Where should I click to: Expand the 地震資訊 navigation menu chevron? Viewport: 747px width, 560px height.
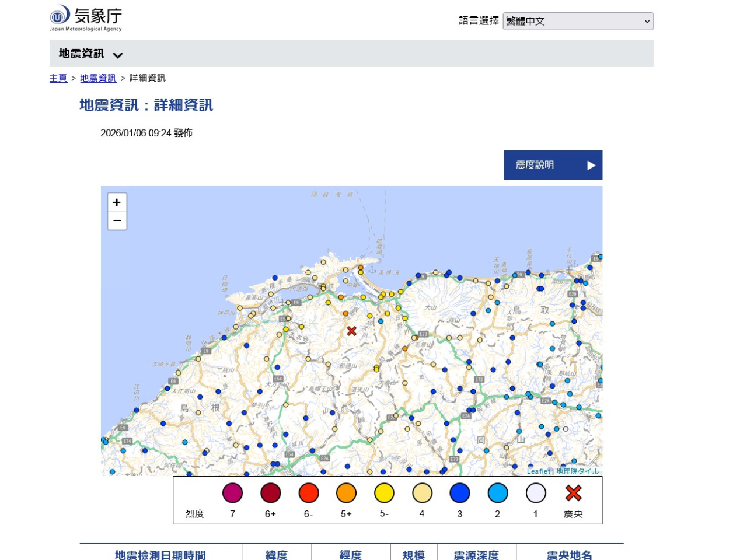[118, 54]
